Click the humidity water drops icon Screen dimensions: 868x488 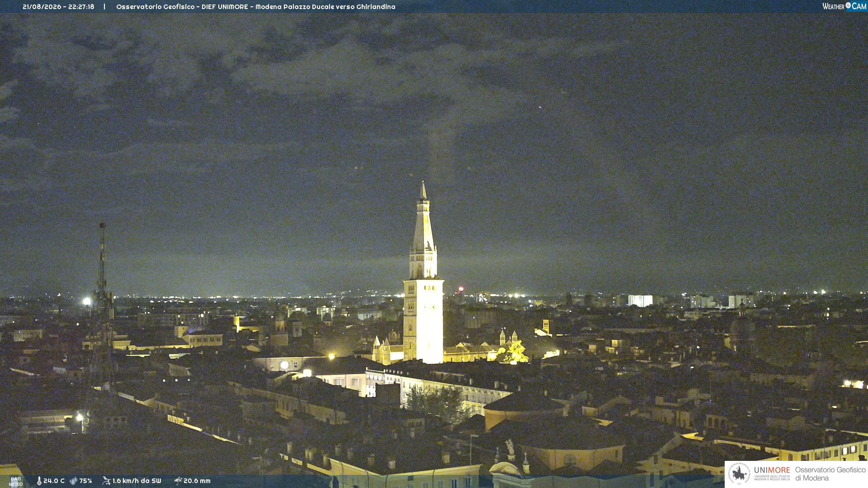tap(73, 481)
